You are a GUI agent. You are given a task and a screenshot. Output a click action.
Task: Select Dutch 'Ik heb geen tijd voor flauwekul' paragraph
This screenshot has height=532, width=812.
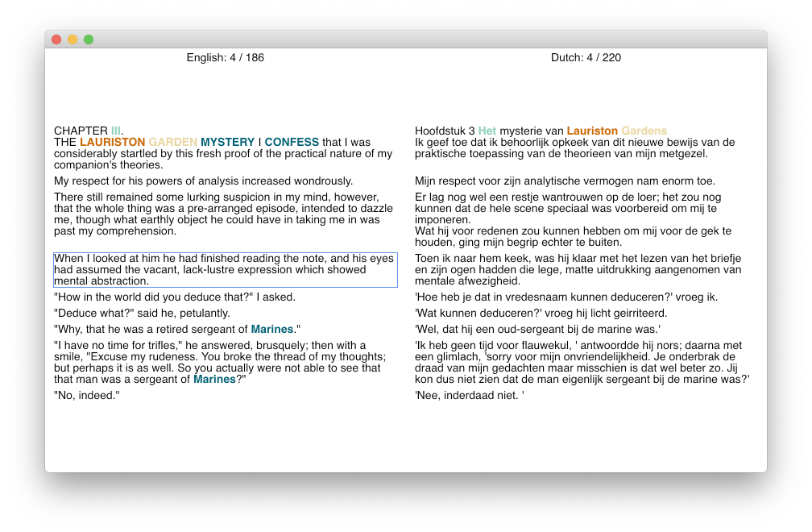(582, 362)
